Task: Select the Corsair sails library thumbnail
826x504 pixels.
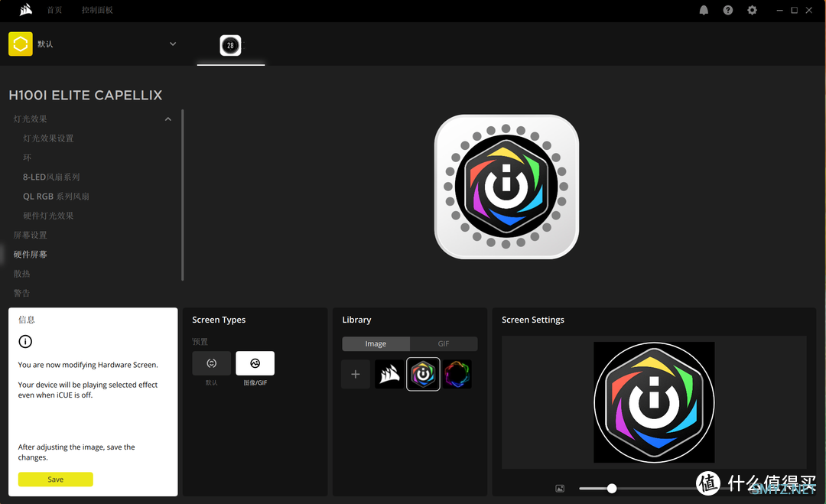Action: coord(389,375)
